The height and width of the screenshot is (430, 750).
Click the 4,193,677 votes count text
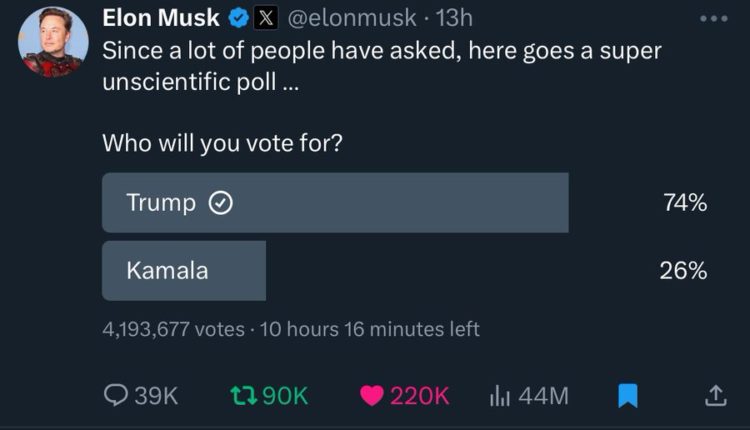coord(175,328)
